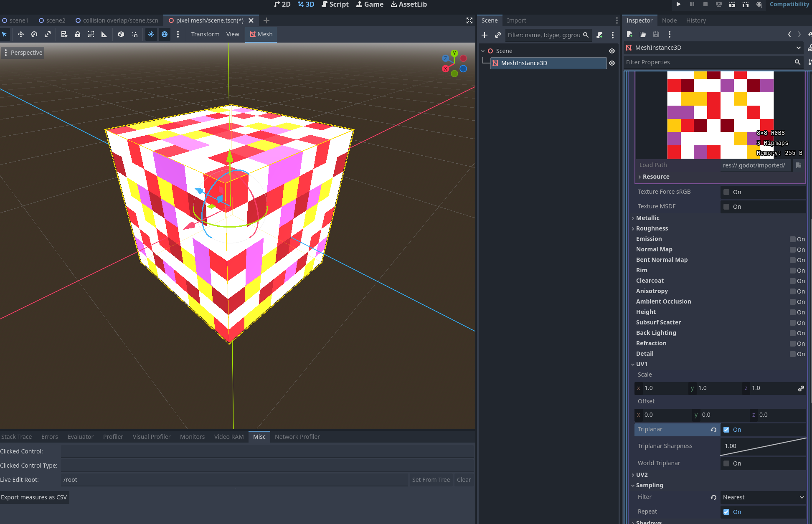Click the add new node plus icon
Image resolution: width=812 pixels, height=524 pixels.
pos(485,35)
